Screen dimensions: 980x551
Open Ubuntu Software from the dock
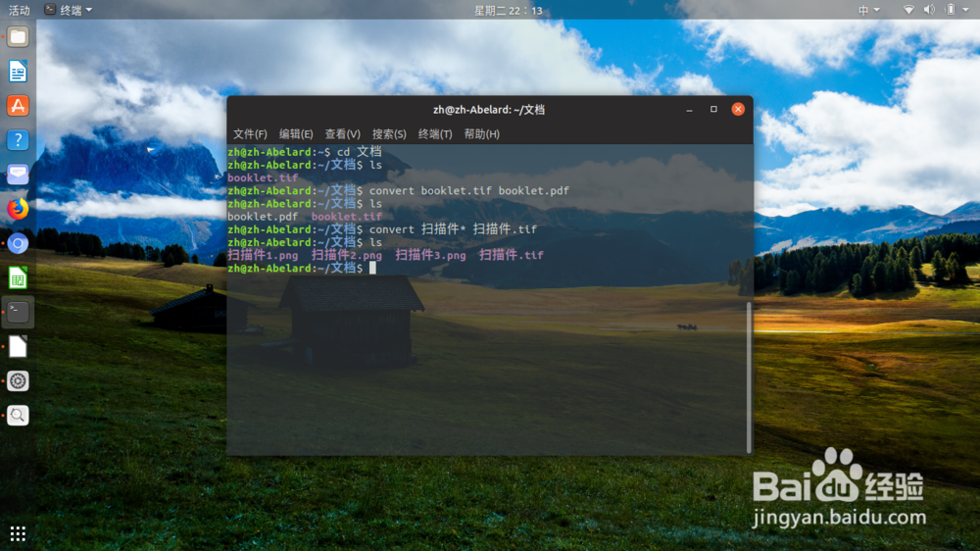coord(18,106)
